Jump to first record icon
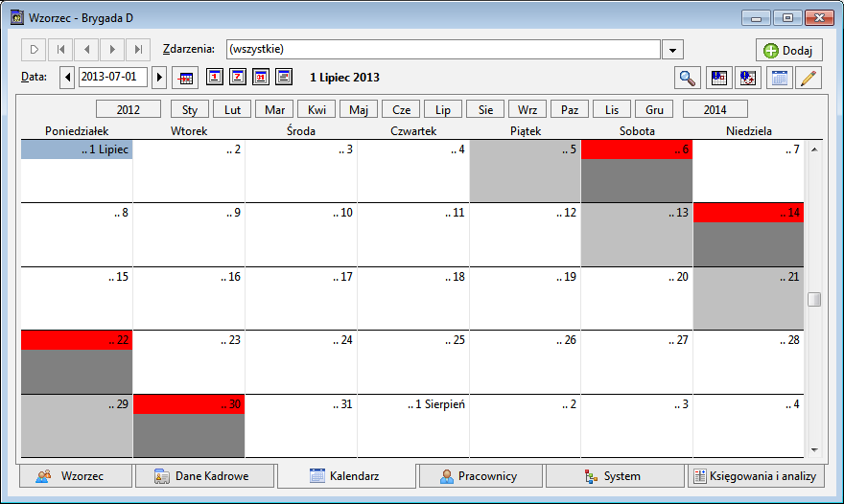Image resolution: width=844 pixels, height=504 pixels. click(x=60, y=50)
